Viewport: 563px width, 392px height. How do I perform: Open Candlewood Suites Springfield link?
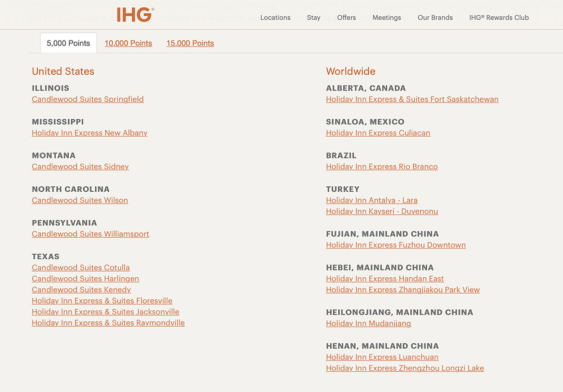tap(88, 100)
